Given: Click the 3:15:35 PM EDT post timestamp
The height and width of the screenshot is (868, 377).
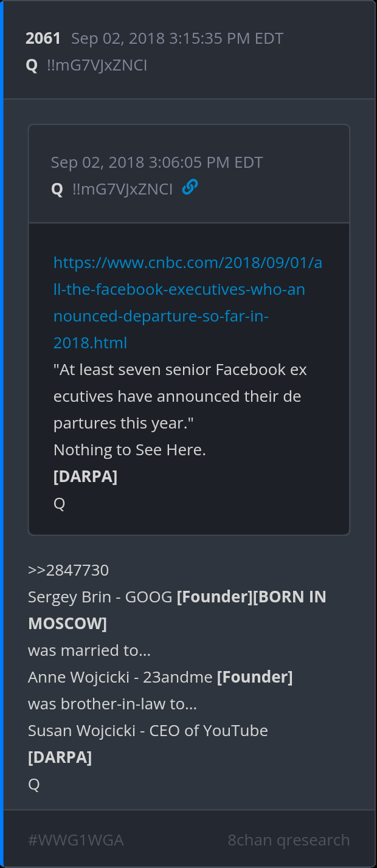Looking at the screenshot, I should (x=177, y=39).
